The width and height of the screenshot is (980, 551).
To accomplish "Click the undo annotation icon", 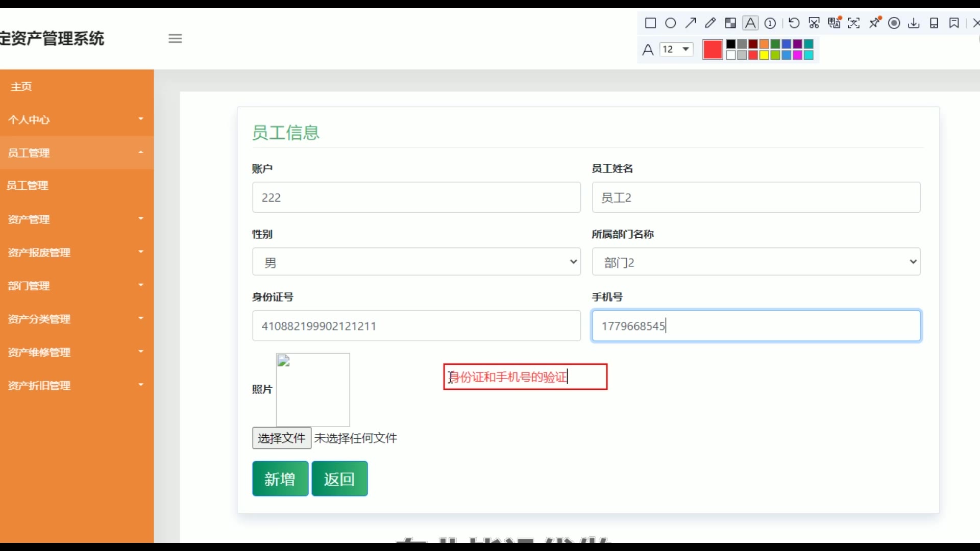I will [794, 23].
